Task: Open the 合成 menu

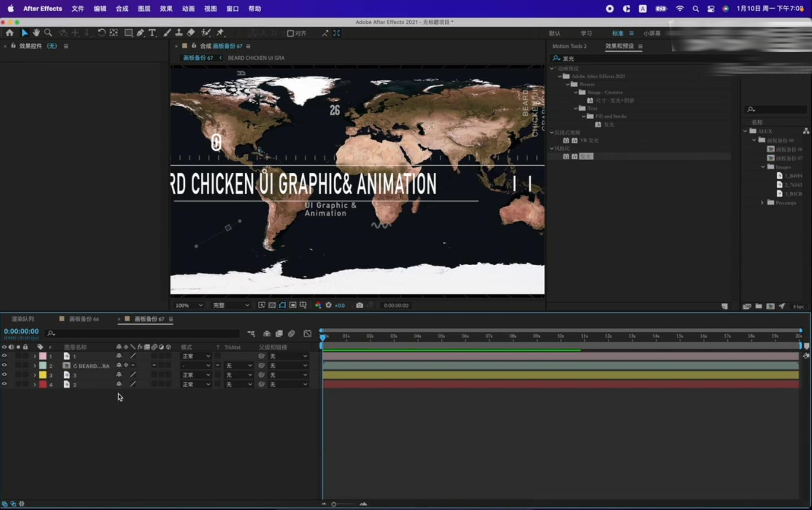Action: click(x=122, y=9)
